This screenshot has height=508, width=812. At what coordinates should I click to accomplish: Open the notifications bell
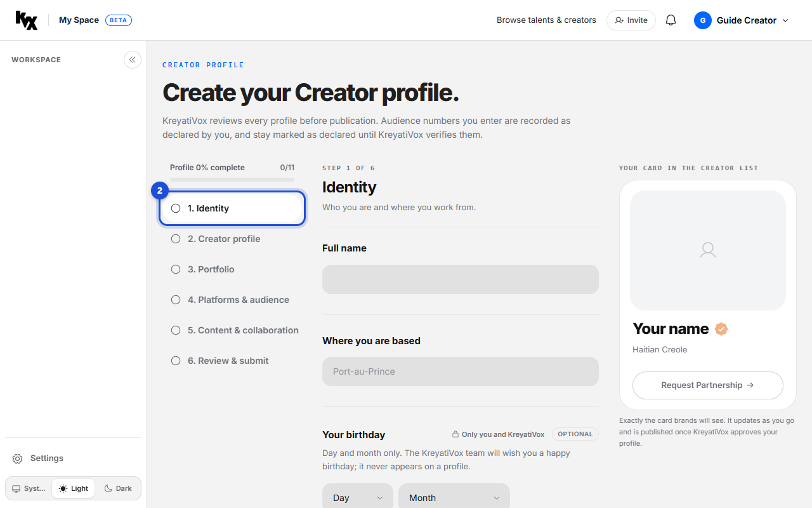[x=671, y=20]
